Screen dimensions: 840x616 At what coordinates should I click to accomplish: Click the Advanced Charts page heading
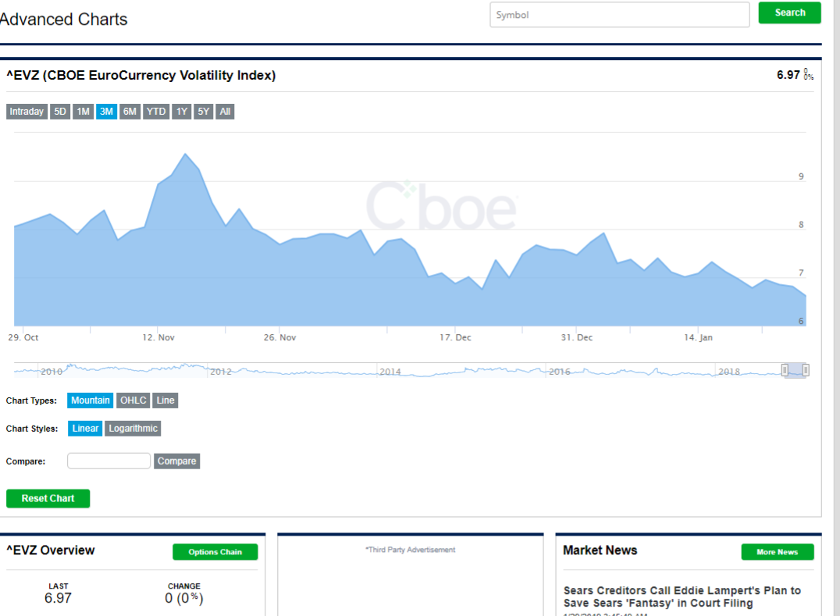coord(64,20)
